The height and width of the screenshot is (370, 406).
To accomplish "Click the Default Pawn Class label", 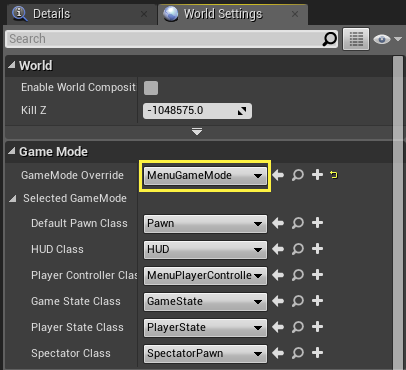I will pos(79,223).
